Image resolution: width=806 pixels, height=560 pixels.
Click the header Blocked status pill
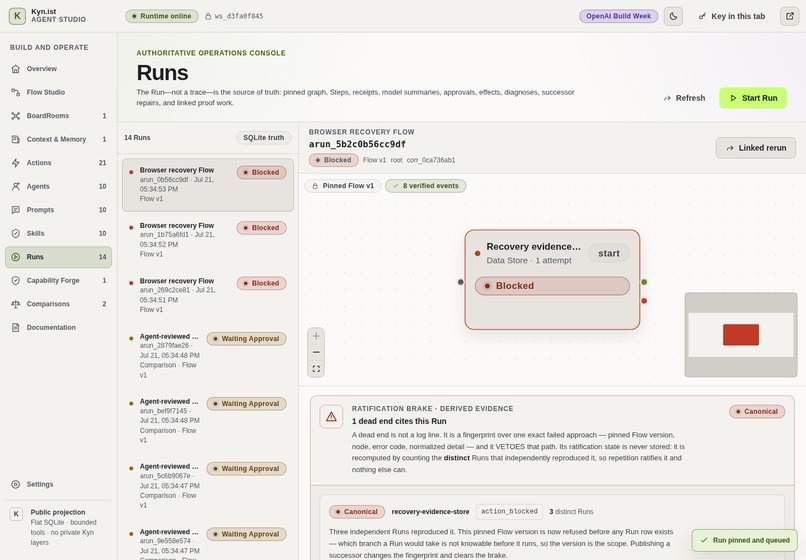pyautogui.click(x=334, y=160)
